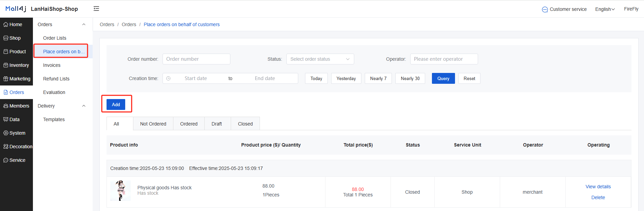Viewport: 644px width, 211px height.
Task: Open the English language dropdown
Action: point(605,9)
